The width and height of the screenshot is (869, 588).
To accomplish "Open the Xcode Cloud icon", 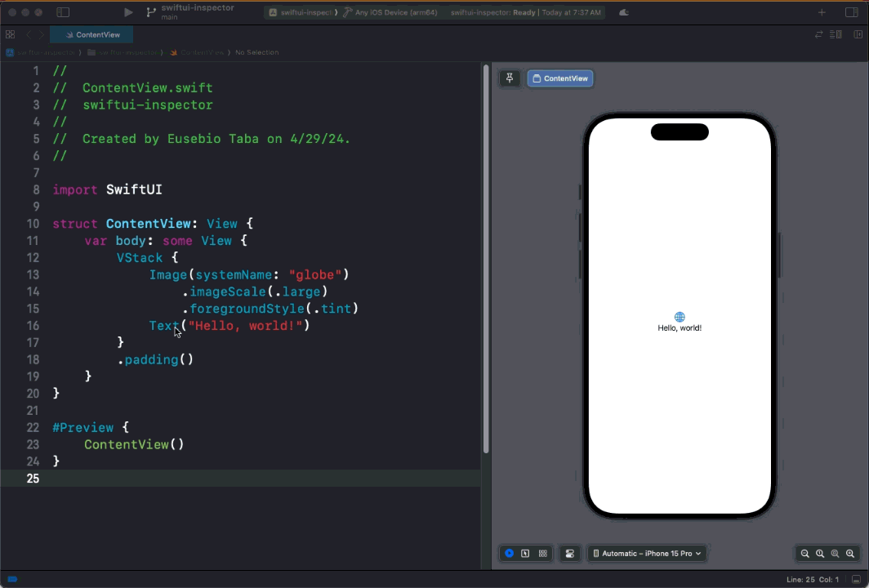I will click(x=623, y=12).
